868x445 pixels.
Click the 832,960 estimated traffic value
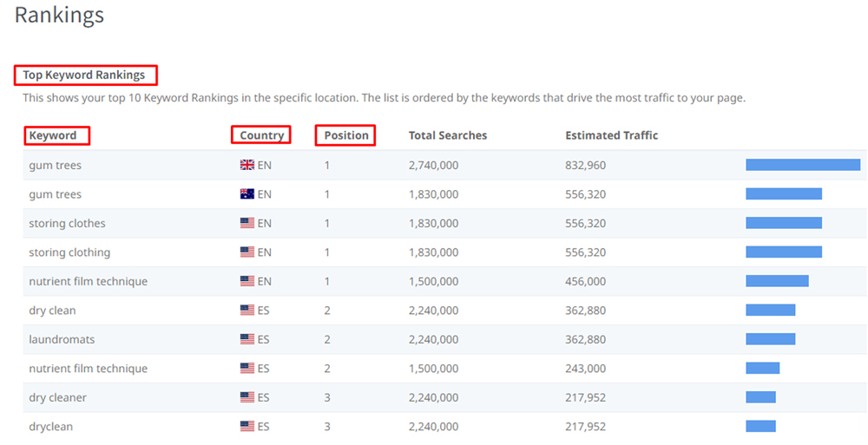click(585, 165)
